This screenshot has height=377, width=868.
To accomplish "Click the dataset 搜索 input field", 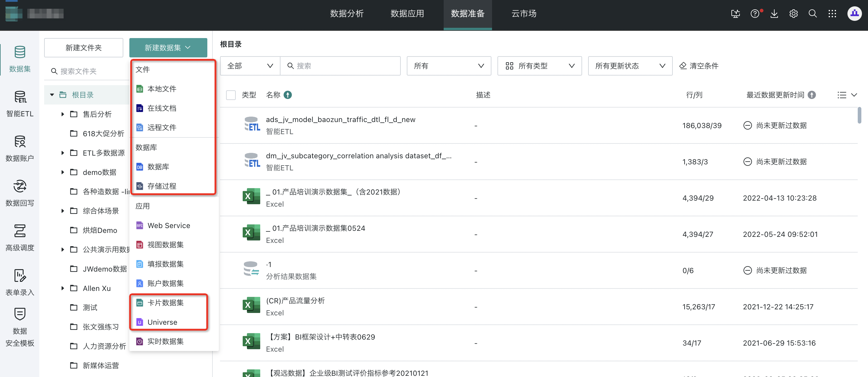I will (340, 66).
